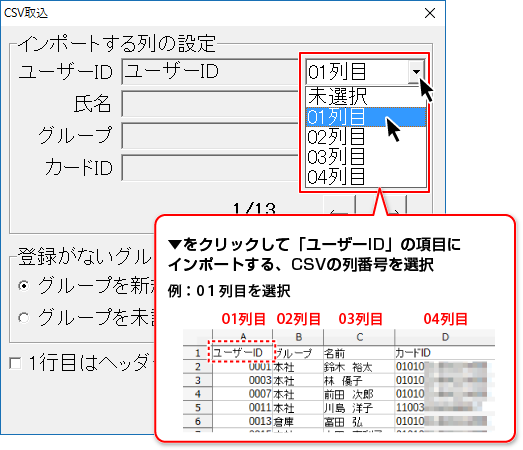Select the グループを新規 radio button

[24, 286]
